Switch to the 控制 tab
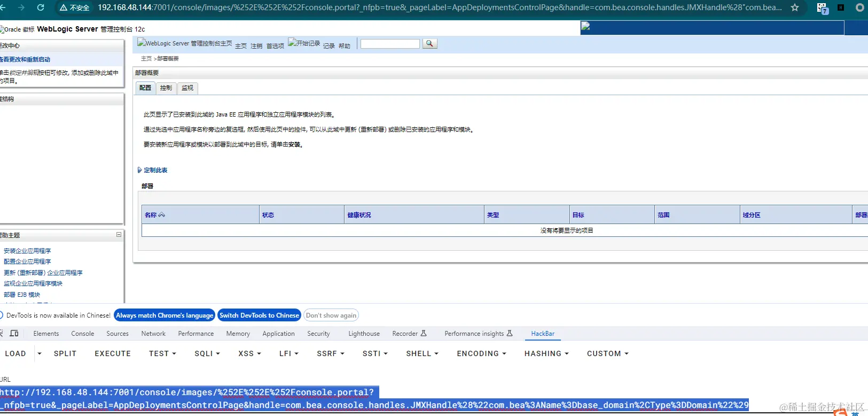 tap(166, 88)
